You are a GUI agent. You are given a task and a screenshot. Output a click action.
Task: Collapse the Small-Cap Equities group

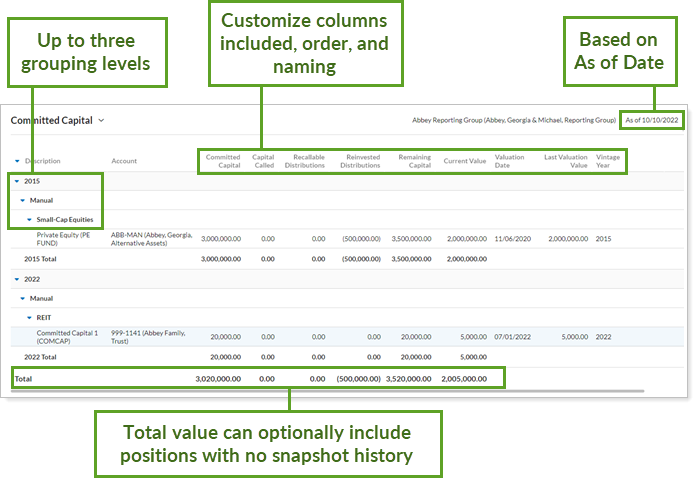click(30, 218)
